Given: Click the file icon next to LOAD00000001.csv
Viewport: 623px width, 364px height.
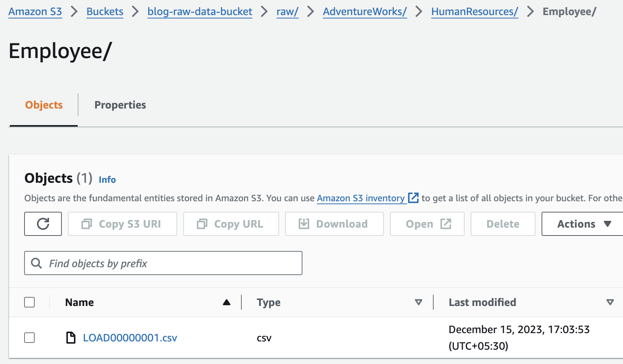Looking at the screenshot, I should tap(71, 338).
